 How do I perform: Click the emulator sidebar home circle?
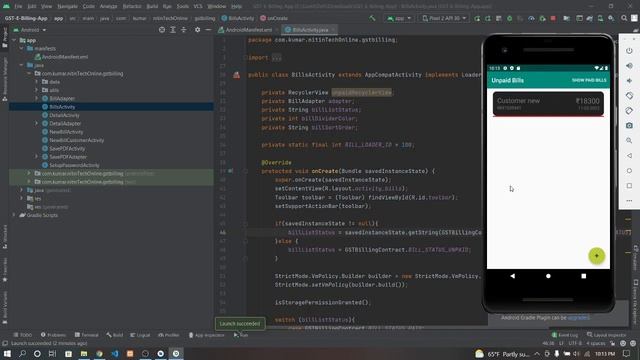point(629,171)
